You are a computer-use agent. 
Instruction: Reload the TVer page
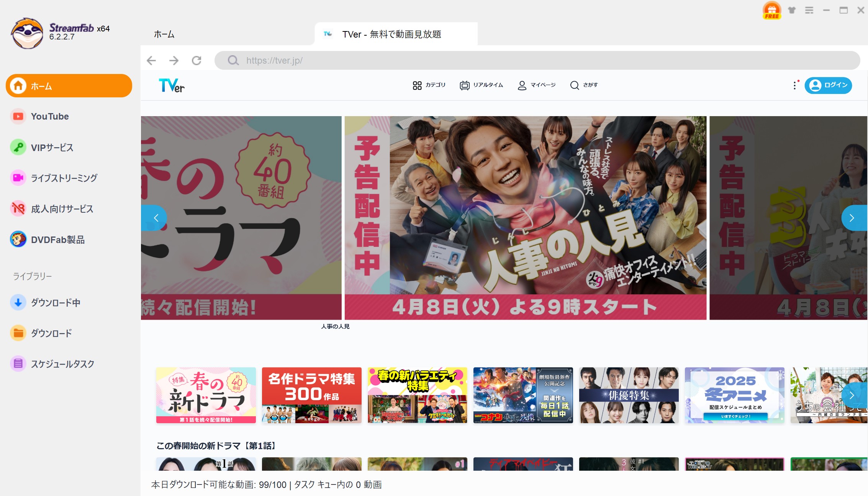pos(197,60)
